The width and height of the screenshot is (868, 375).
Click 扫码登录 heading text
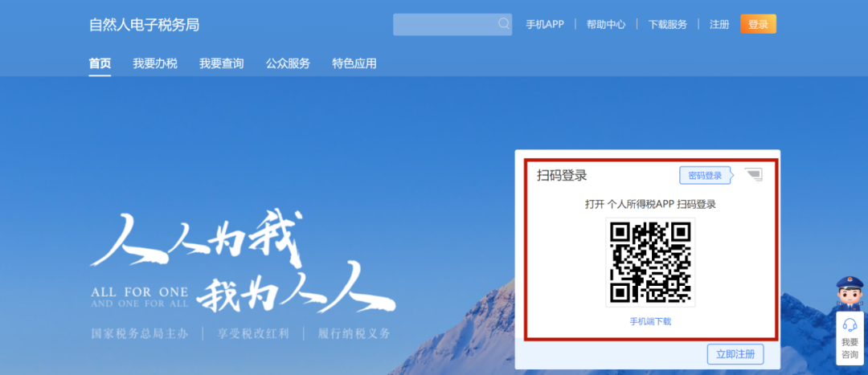[562, 175]
